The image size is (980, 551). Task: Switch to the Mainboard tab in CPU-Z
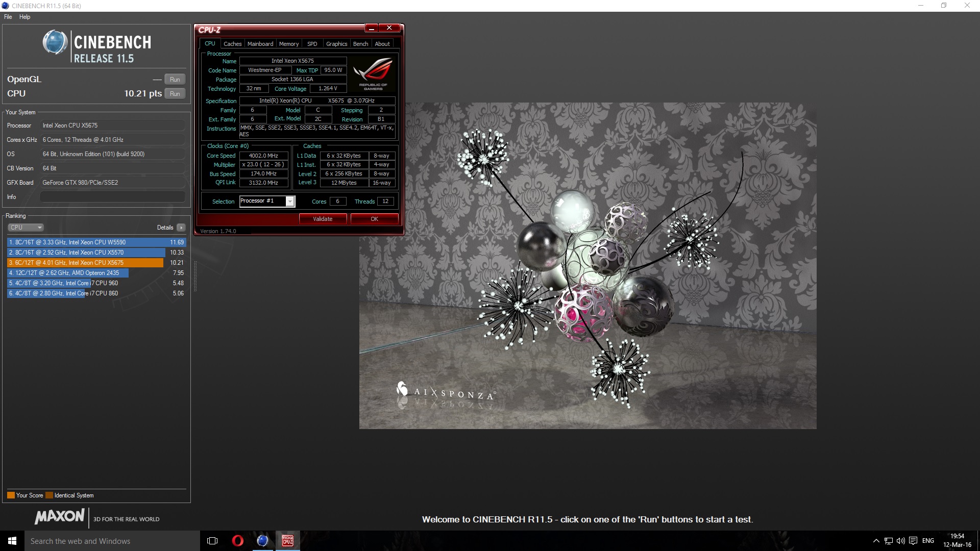tap(260, 44)
